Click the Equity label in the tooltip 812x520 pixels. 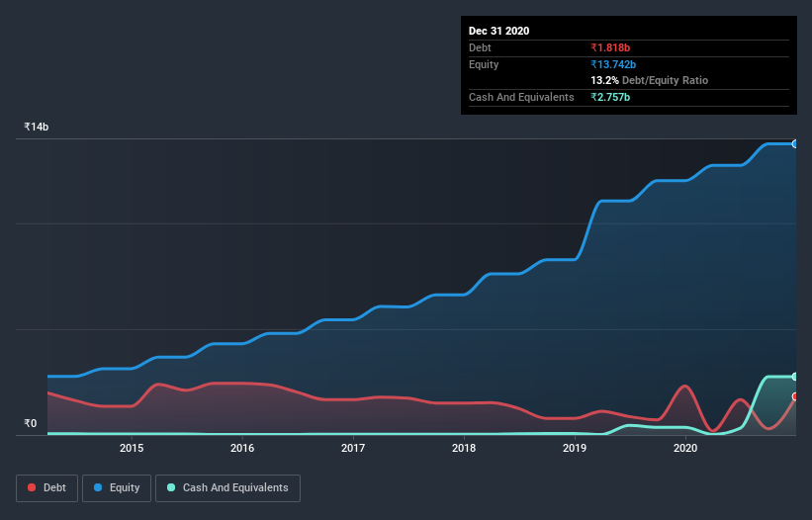click(484, 64)
